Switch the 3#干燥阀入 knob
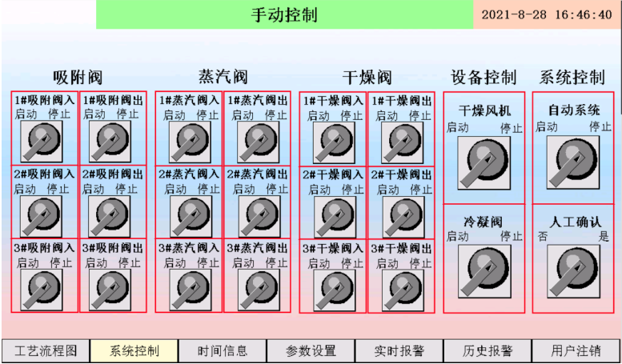 (x=334, y=290)
